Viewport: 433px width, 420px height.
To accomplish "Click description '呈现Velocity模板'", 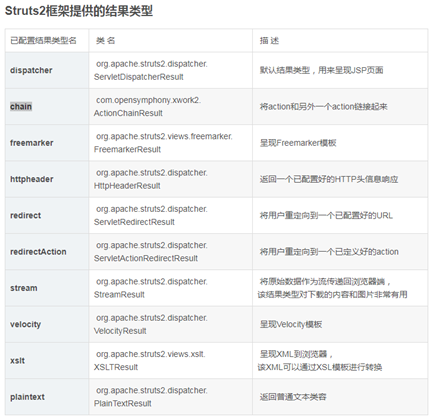I will [x=291, y=325].
